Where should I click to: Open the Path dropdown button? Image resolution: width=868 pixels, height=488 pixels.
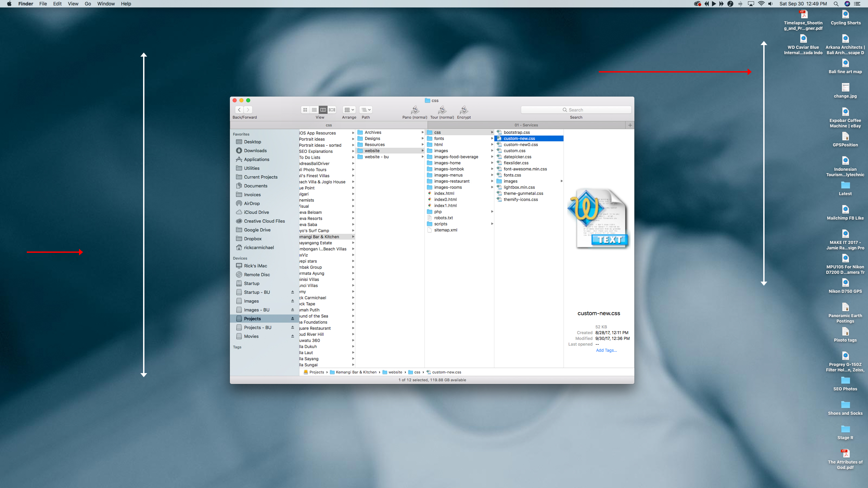pos(366,110)
